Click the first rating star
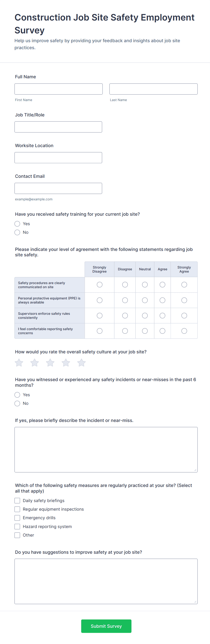The width and height of the screenshot is (210, 644). click(19, 362)
